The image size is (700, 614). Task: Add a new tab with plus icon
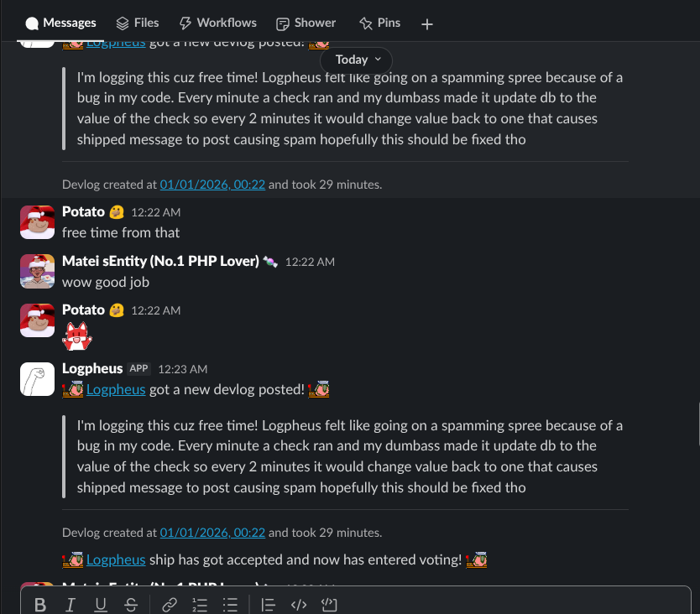click(427, 23)
